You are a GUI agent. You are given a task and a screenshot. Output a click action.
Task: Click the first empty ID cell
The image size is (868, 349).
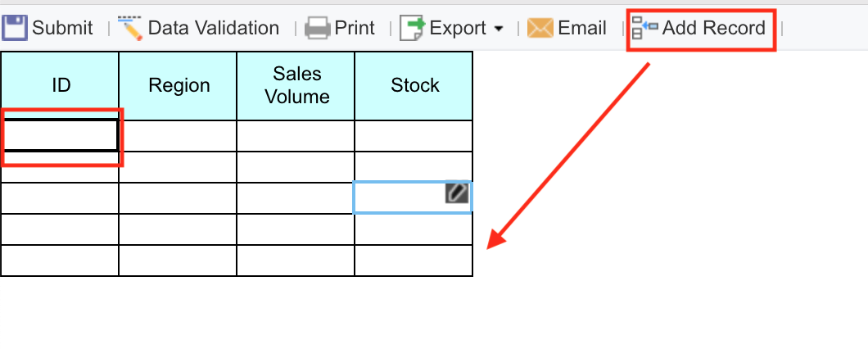tap(61, 135)
